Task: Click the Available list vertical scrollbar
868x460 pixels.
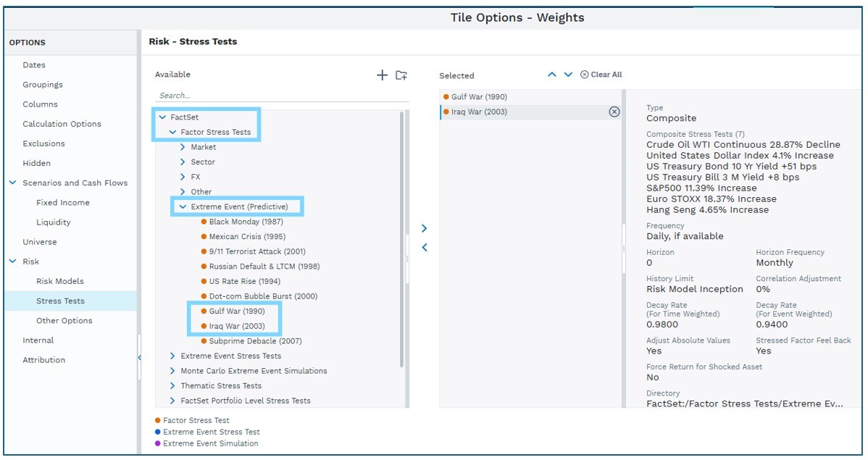Action: point(402,239)
